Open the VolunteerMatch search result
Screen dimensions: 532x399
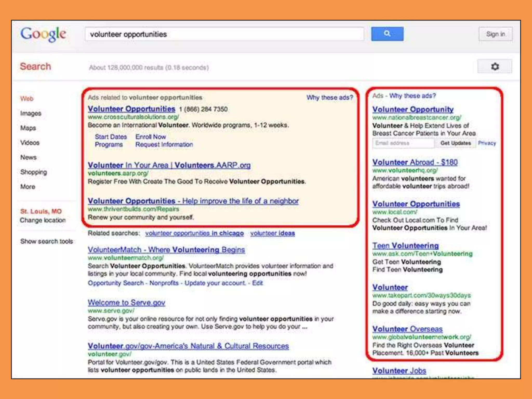tap(166, 250)
